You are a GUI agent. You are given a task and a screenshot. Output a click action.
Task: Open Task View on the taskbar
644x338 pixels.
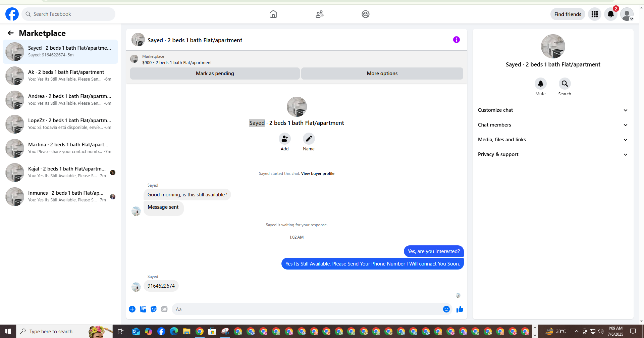point(121,331)
